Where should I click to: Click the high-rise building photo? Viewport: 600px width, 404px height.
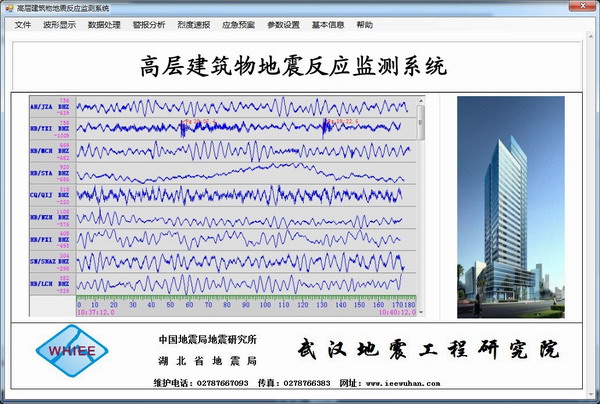[504, 206]
